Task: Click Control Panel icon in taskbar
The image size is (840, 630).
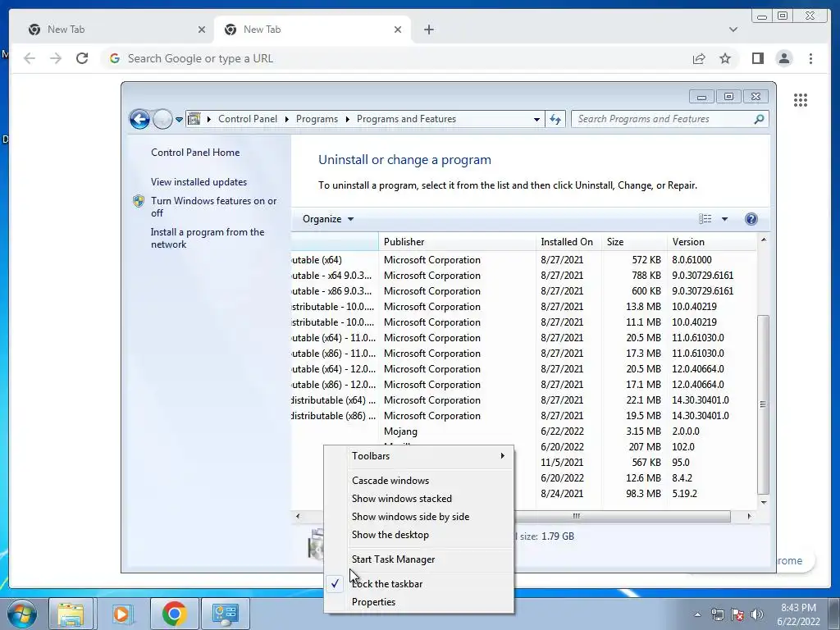Action: [225, 614]
